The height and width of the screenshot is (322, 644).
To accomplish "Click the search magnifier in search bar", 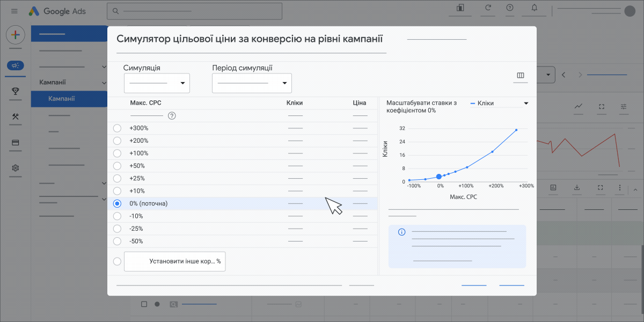I will 116,11.
